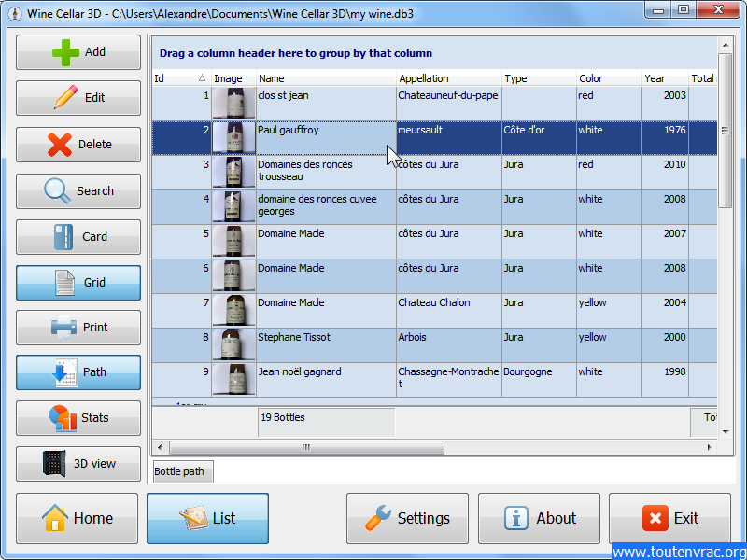Image resolution: width=747 pixels, height=560 pixels.
Task: Select the Print button label
Action: 95,328
